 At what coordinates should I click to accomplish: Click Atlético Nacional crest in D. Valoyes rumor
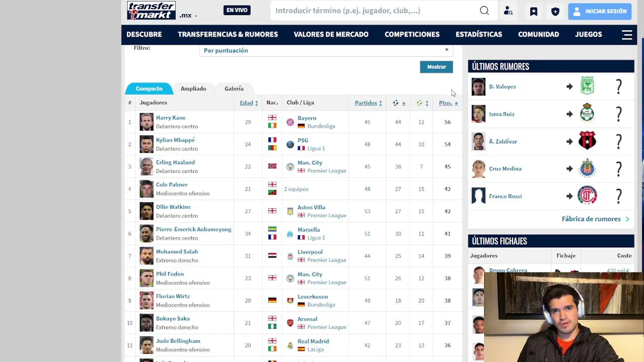tap(587, 86)
